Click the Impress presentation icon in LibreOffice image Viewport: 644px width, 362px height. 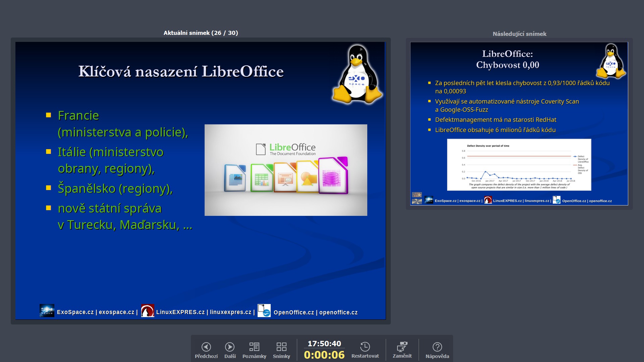click(x=285, y=178)
